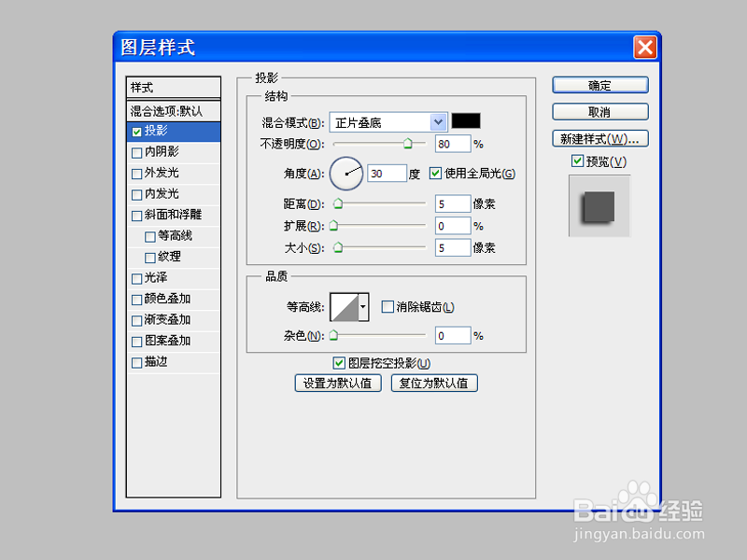
Task: Click the contour curve thumbnail
Action: pyautogui.click(x=345, y=307)
